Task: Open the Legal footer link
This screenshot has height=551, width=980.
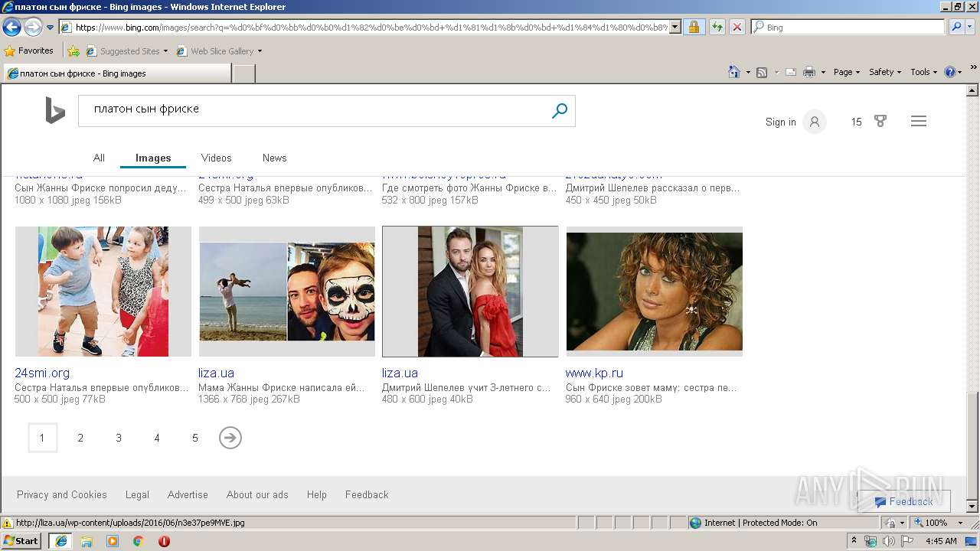Action: (x=137, y=495)
